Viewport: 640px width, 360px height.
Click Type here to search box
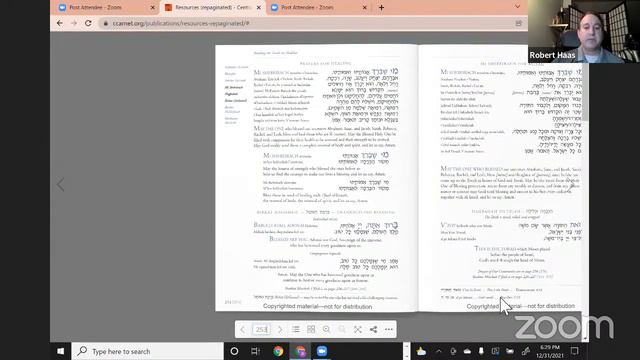tap(147, 351)
